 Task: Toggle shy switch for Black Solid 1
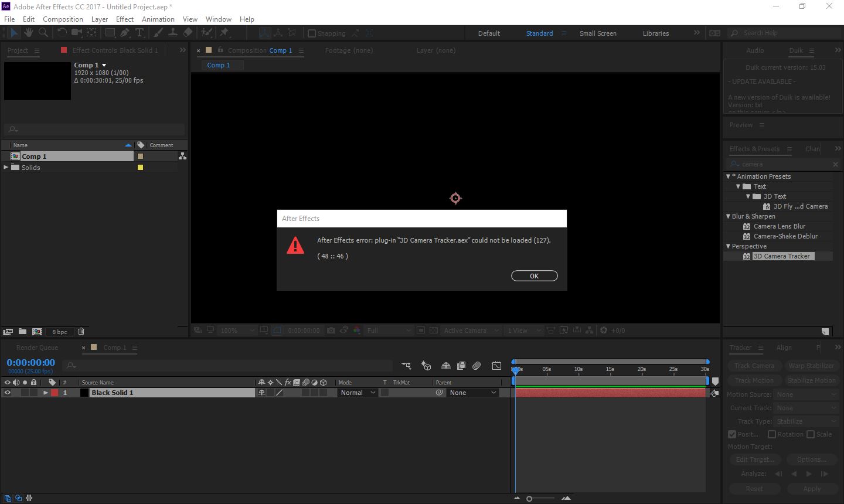pos(261,393)
